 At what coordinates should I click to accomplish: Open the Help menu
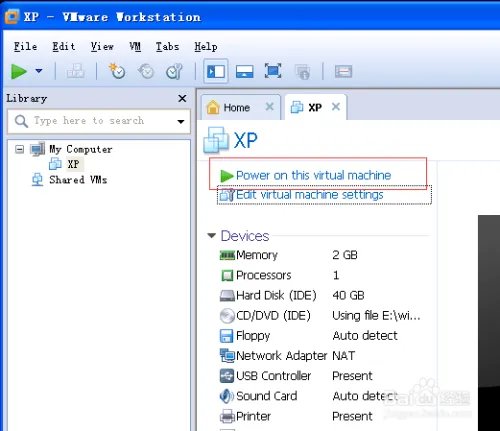coord(206,47)
